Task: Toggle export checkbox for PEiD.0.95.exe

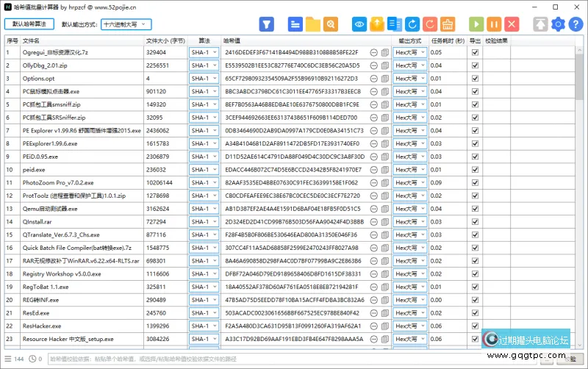Action: [x=475, y=157]
